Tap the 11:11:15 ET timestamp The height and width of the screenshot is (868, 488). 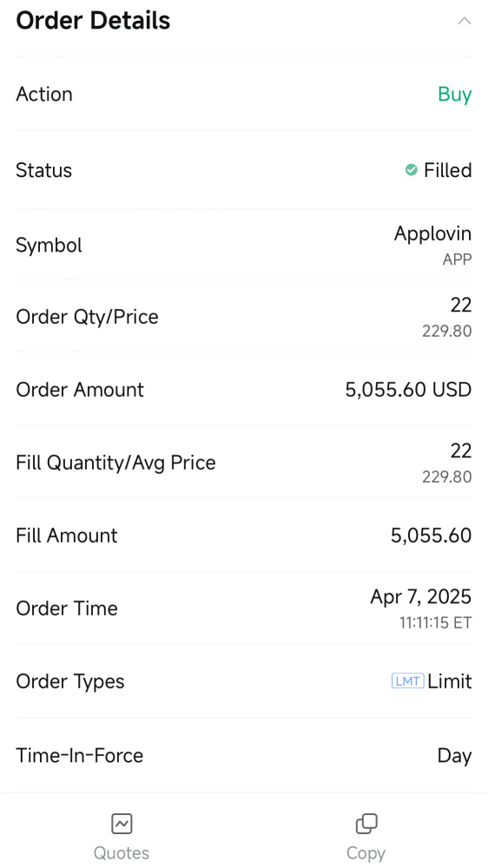pyautogui.click(x=435, y=622)
